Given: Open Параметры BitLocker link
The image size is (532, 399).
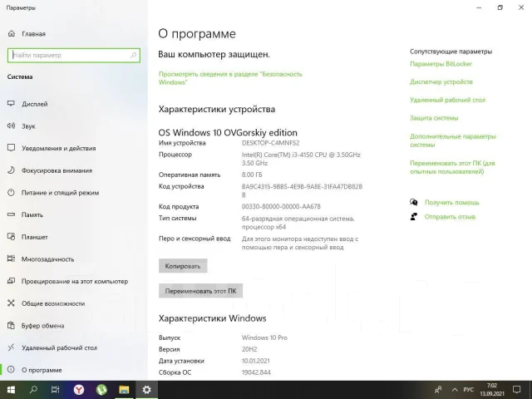Looking at the screenshot, I should point(441,64).
